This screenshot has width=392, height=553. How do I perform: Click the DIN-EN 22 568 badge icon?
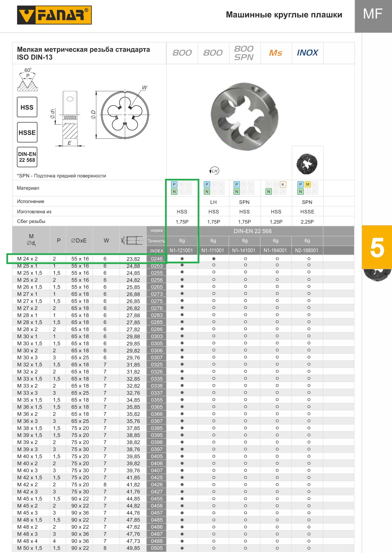(x=27, y=157)
